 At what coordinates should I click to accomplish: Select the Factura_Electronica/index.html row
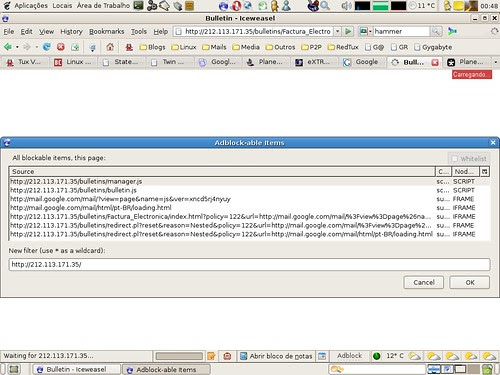(x=249, y=217)
